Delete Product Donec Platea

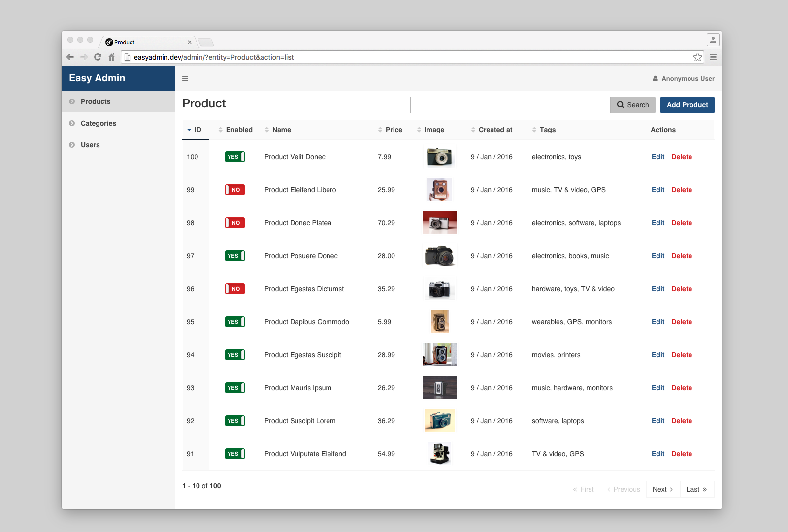682,223
